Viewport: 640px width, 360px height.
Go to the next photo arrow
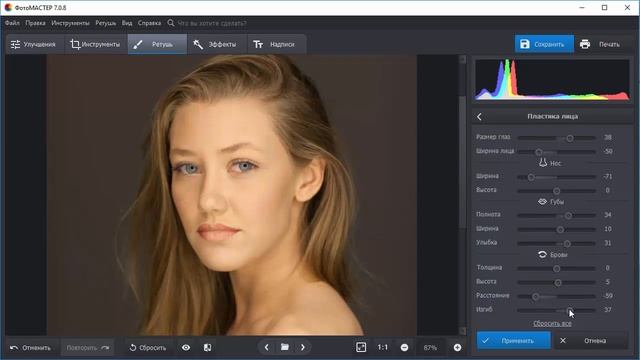[303, 347]
